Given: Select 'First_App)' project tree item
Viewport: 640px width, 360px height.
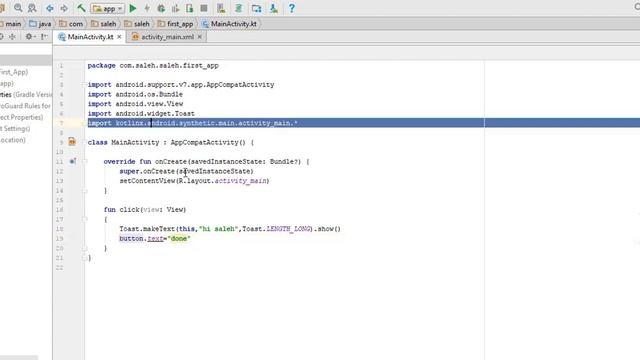Looking at the screenshot, I should point(14,72).
